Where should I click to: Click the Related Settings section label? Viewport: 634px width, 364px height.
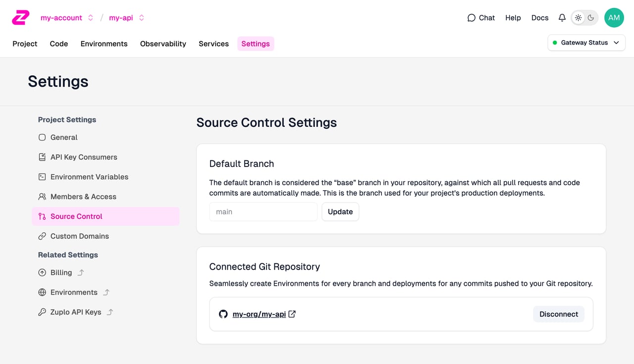pos(68,255)
